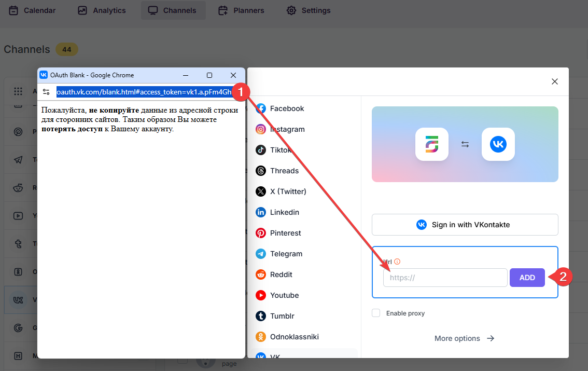This screenshot has width=588, height=371.
Task: Click the Telegram logo icon
Action: click(x=261, y=254)
